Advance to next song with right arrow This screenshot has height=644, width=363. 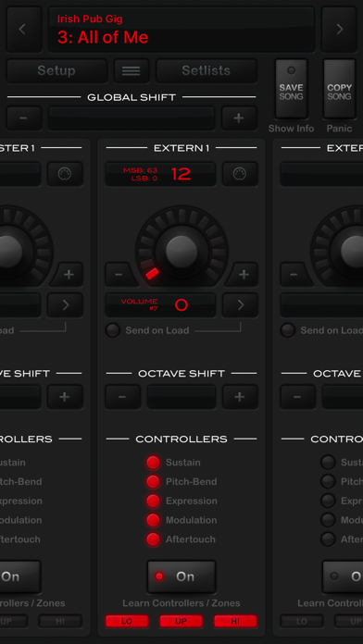click(x=339, y=30)
